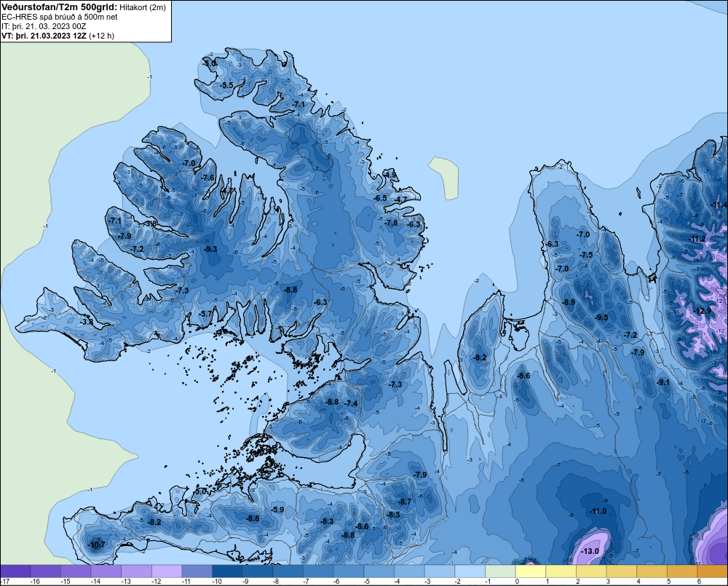Click the -12.9 temperature label
This screenshot has width=728, height=586.
pos(702,311)
